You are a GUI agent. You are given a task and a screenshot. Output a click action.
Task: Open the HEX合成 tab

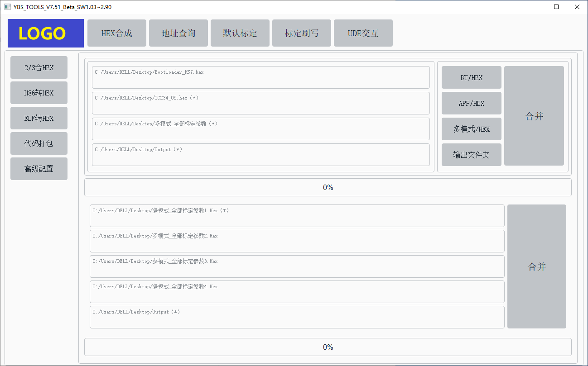117,33
